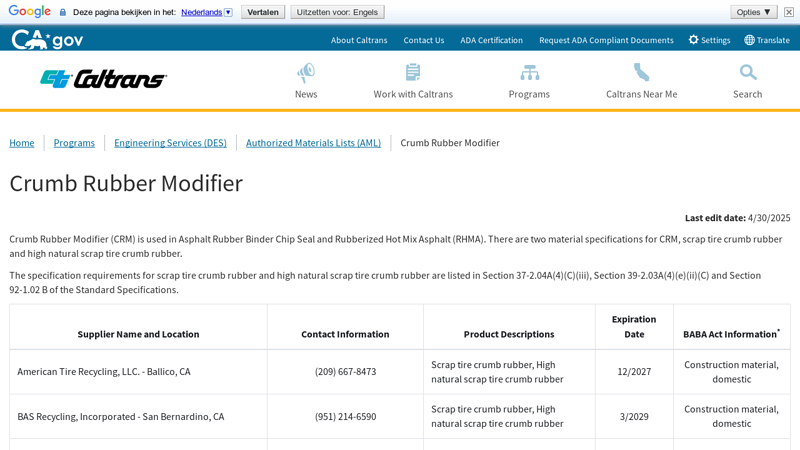Open the News megaphone icon
Viewport: 800px width, 450px height.
click(x=306, y=72)
